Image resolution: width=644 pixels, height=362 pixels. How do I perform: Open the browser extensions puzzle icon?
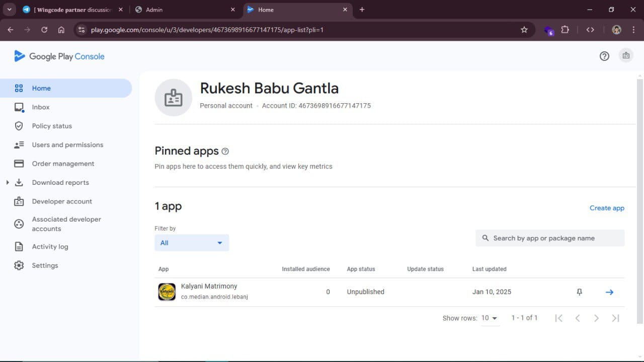565,30
